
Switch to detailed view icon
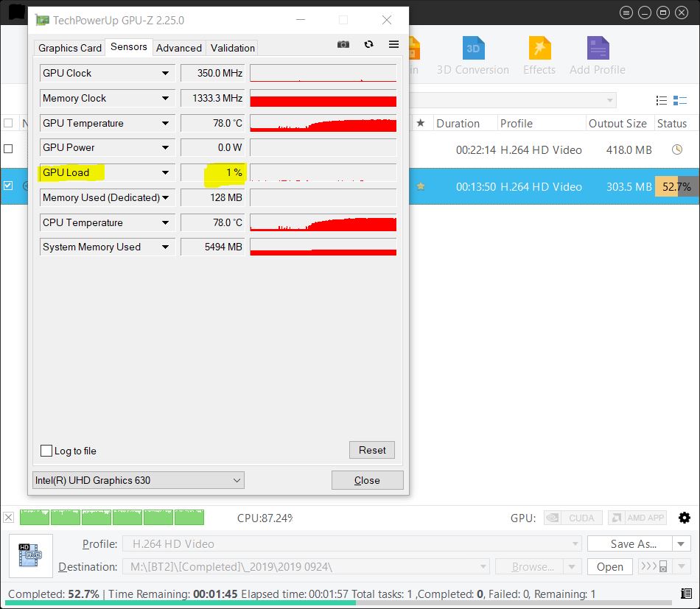coord(680,100)
